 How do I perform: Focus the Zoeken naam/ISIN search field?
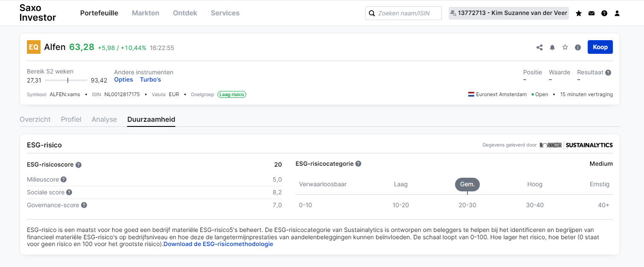(x=403, y=13)
